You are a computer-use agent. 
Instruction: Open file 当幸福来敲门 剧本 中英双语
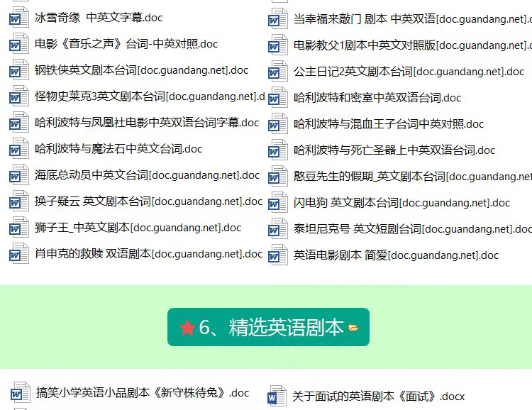413,18
